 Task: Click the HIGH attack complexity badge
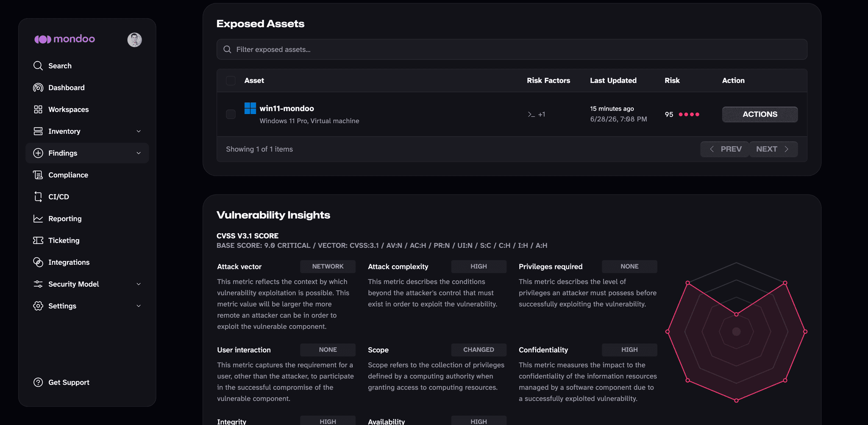pyautogui.click(x=479, y=266)
